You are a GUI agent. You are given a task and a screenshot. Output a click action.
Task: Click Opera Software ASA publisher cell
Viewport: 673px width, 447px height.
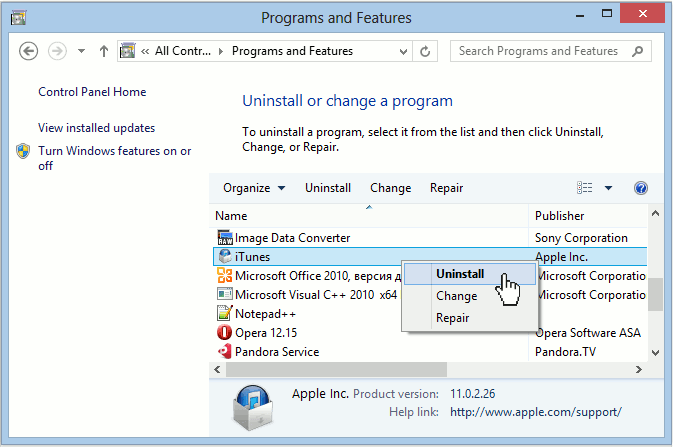click(x=588, y=333)
